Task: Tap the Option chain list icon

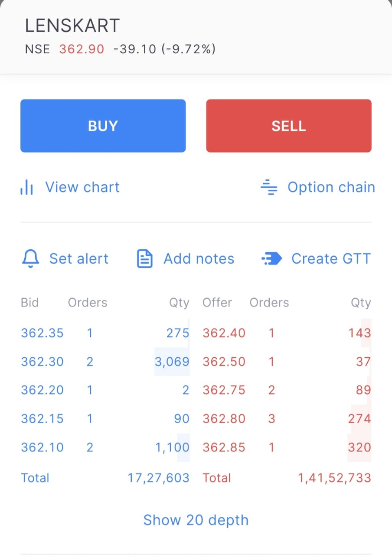Action: (x=269, y=187)
